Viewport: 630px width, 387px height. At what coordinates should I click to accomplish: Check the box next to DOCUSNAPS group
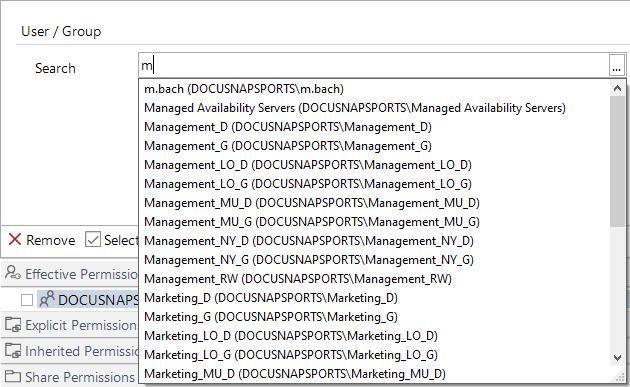tap(27, 300)
